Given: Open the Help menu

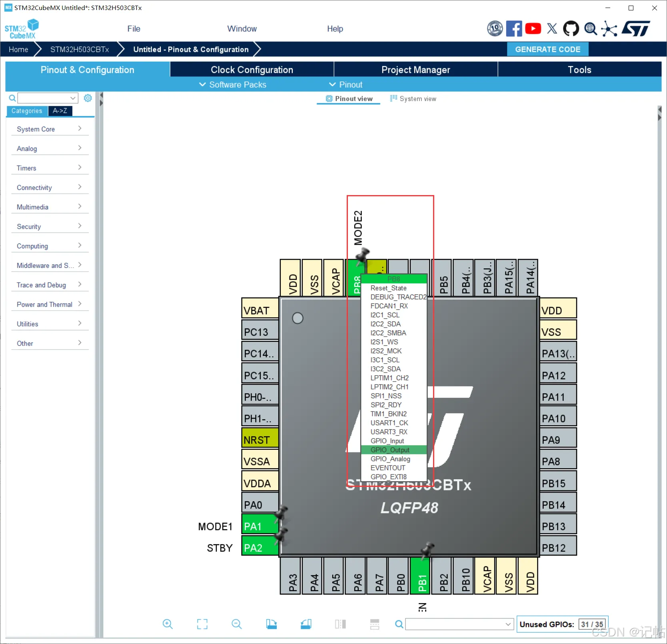Looking at the screenshot, I should (x=335, y=29).
